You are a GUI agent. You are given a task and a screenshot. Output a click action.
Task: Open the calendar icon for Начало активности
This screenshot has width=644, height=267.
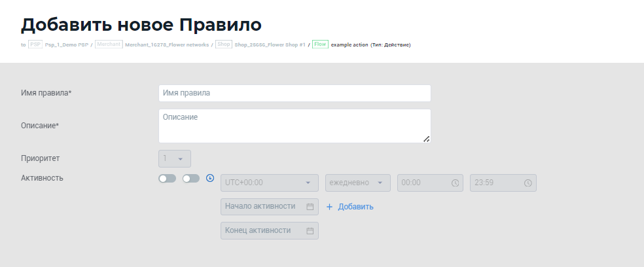click(310, 207)
